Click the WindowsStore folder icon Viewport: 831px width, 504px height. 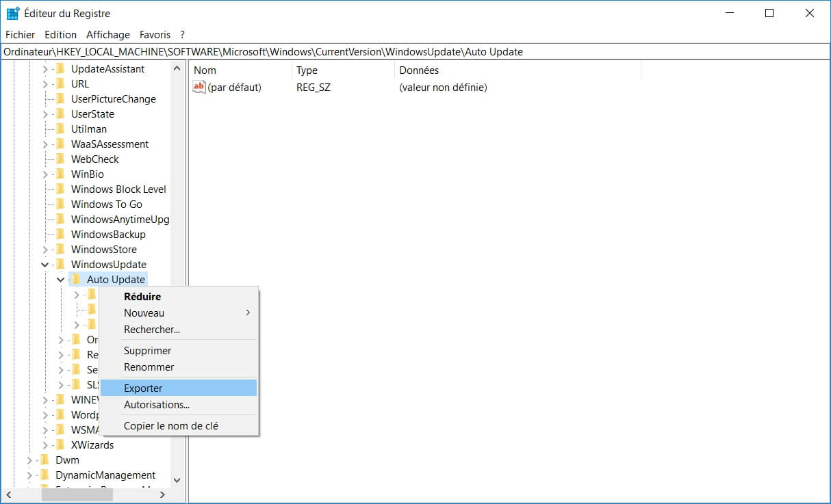coord(60,249)
